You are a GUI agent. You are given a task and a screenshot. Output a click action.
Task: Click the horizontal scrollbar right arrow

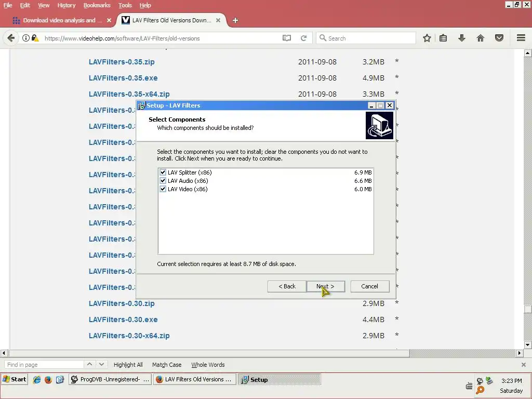[520, 353]
